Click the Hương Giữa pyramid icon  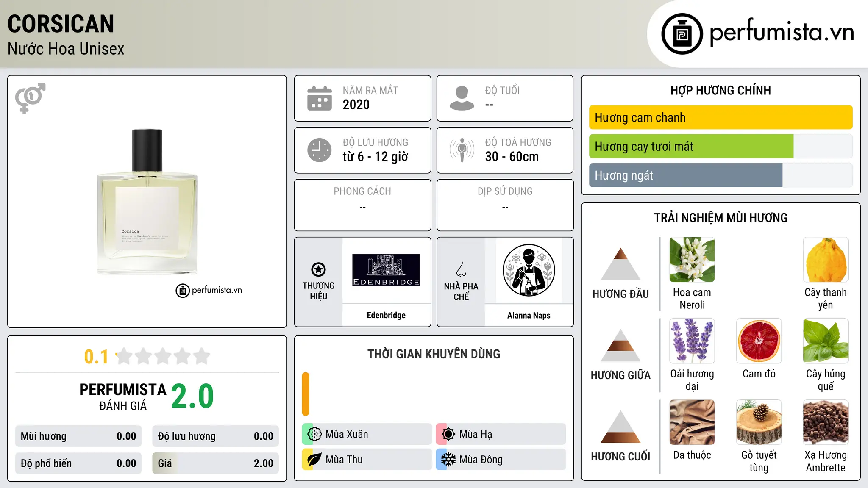point(620,345)
